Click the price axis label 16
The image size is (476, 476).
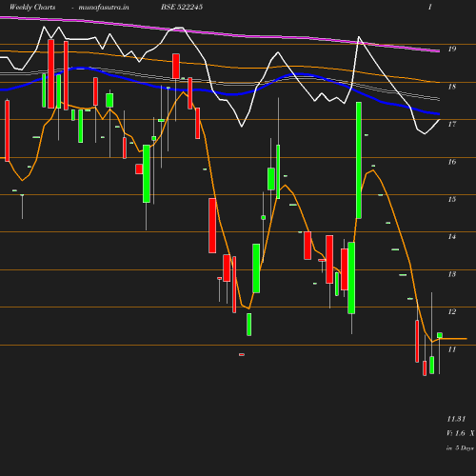[452, 162]
